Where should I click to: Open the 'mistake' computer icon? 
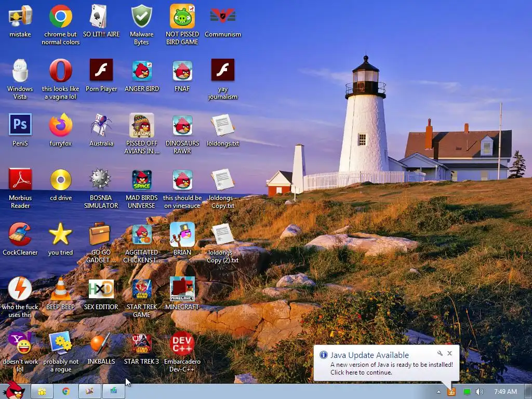pos(20,16)
